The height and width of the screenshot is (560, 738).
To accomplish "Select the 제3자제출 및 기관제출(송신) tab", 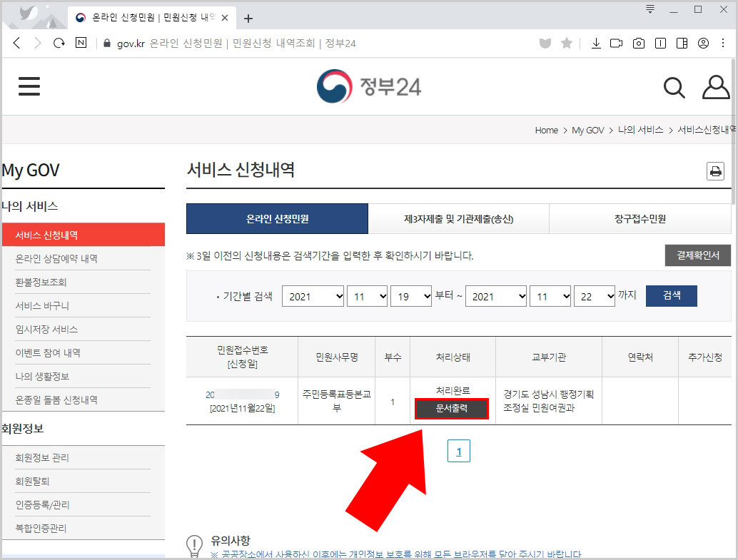I will (459, 218).
